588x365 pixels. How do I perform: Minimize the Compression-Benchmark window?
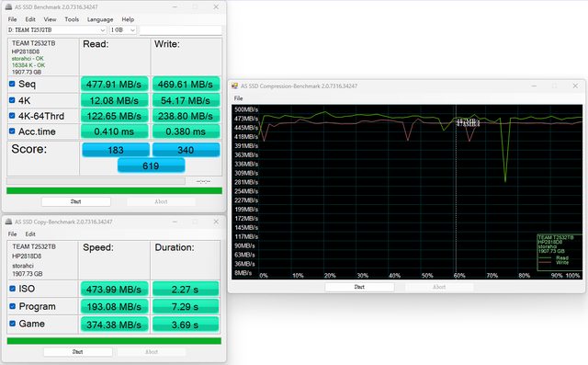coord(534,86)
